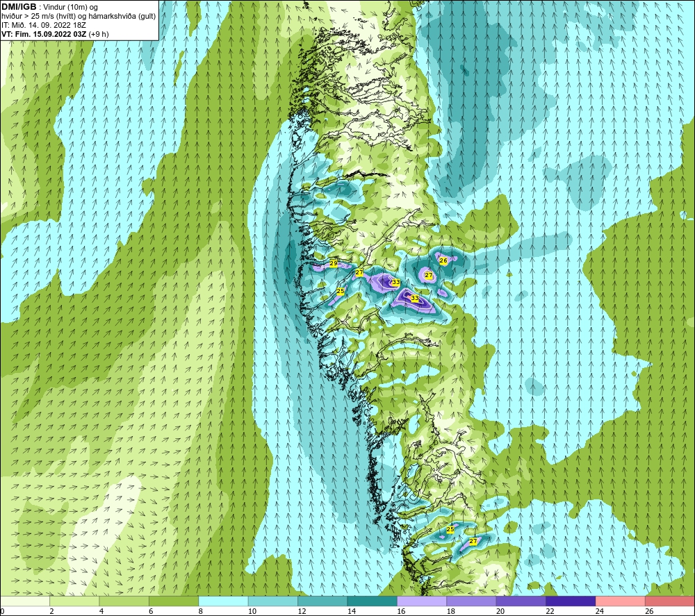Click the '18' tick label on the color scale
The image size is (695, 616).
tap(451, 611)
